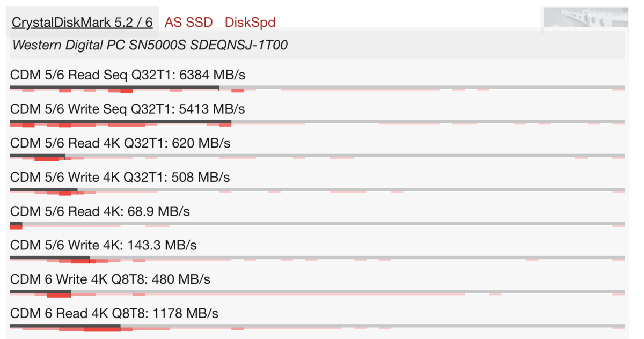Open the AS SSD tab
Viewport: 644px width, 339px height.
[188, 23]
